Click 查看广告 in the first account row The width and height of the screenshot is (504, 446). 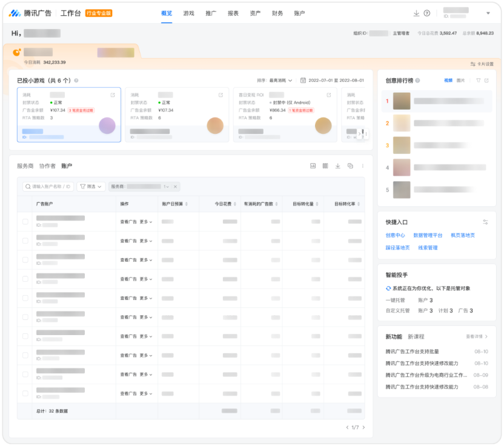(x=128, y=222)
